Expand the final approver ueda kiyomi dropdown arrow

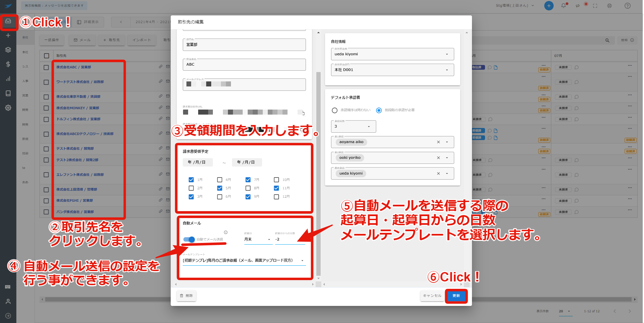(x=447, y=174)
